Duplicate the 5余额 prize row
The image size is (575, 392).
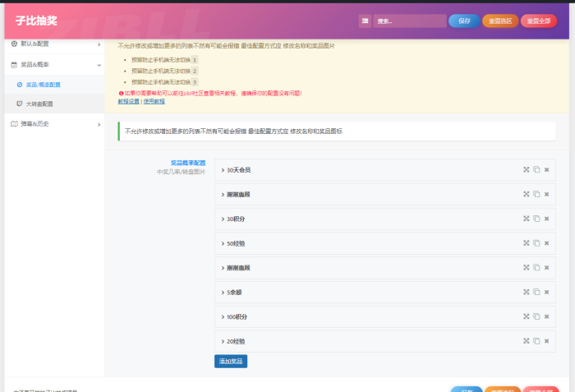[x=536, y=293]
